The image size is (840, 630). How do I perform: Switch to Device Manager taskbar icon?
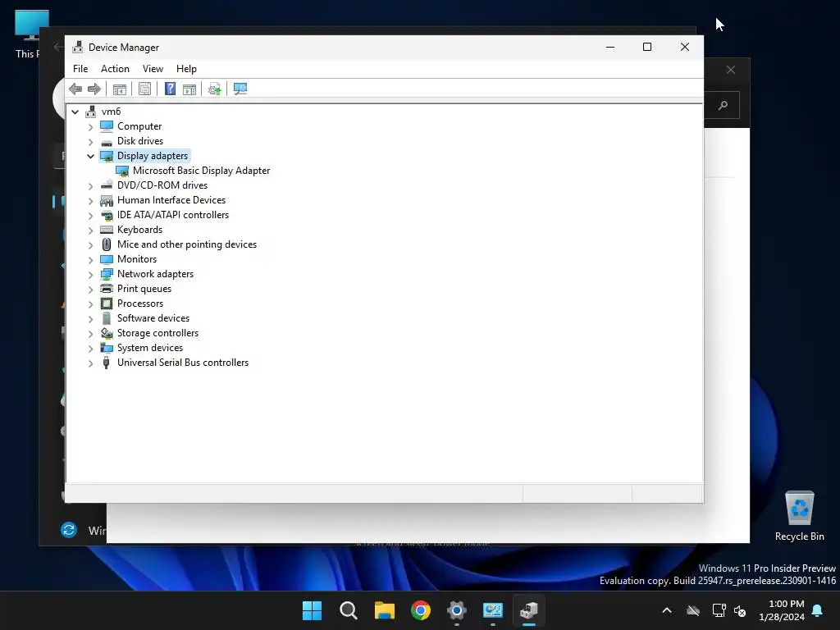[x=529, y=610]
